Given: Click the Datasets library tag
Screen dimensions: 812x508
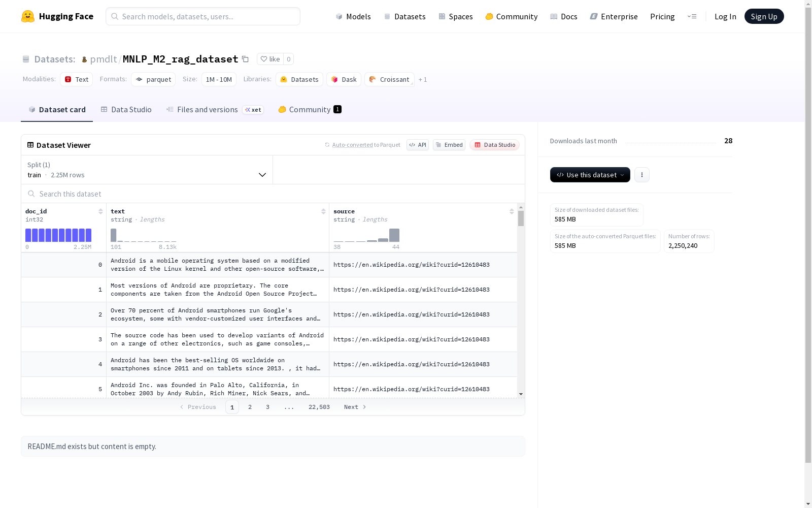Looking at the screenshot, I should (299, 79).
